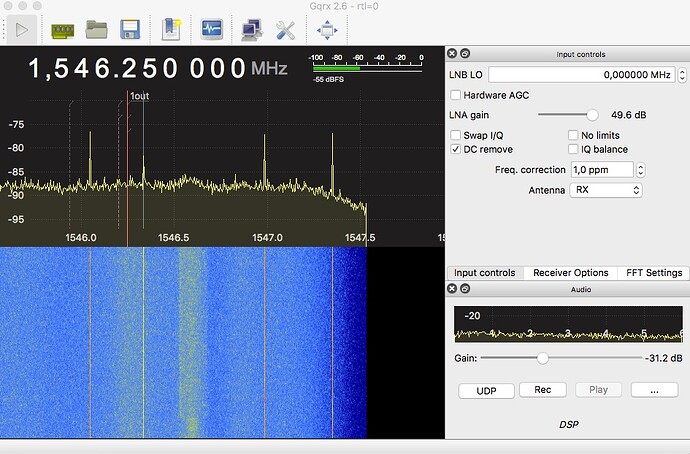Switch to the Receiver Options tab
Screen dimensions: 690x454
[571, 273]
